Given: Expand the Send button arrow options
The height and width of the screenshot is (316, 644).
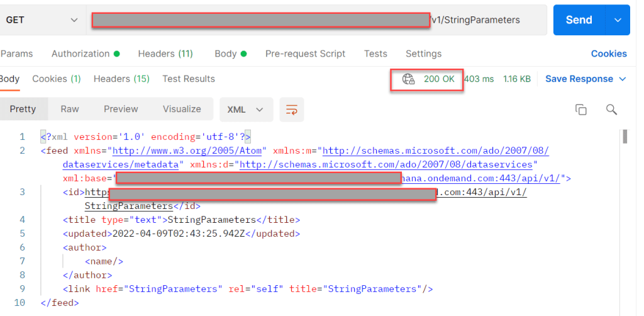Looking at the screenshot, I should pyautogui.click(x=617, y=20).
